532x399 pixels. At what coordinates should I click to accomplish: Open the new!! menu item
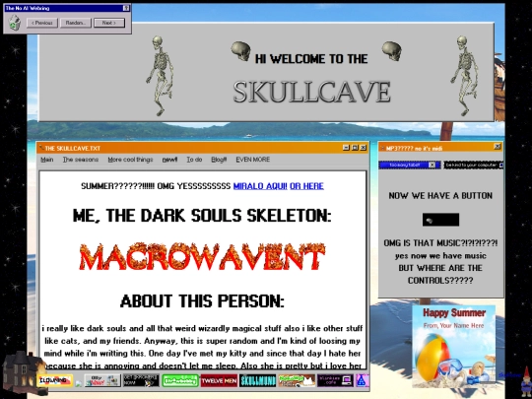pos(169,160)
